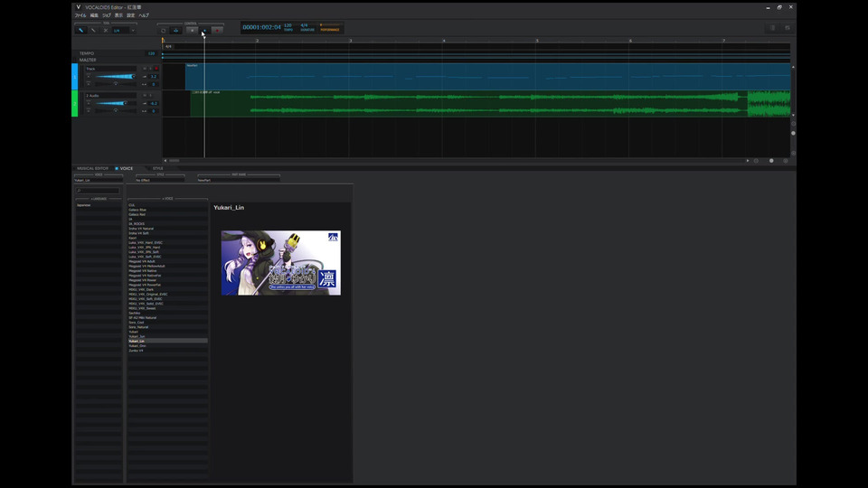Viewport: 868px width, 488px height.
Task: Solo Track 1 with its S button
Action: pos(149,69)
